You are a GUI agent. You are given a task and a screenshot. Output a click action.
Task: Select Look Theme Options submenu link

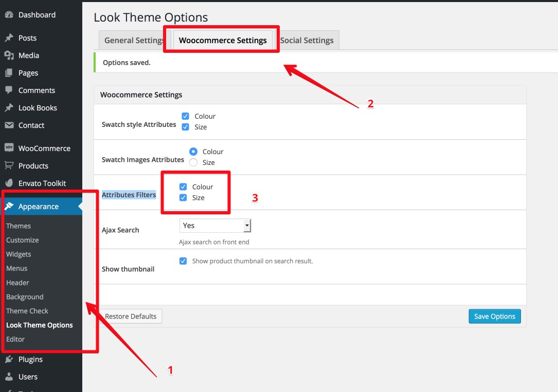click(40, 325)
